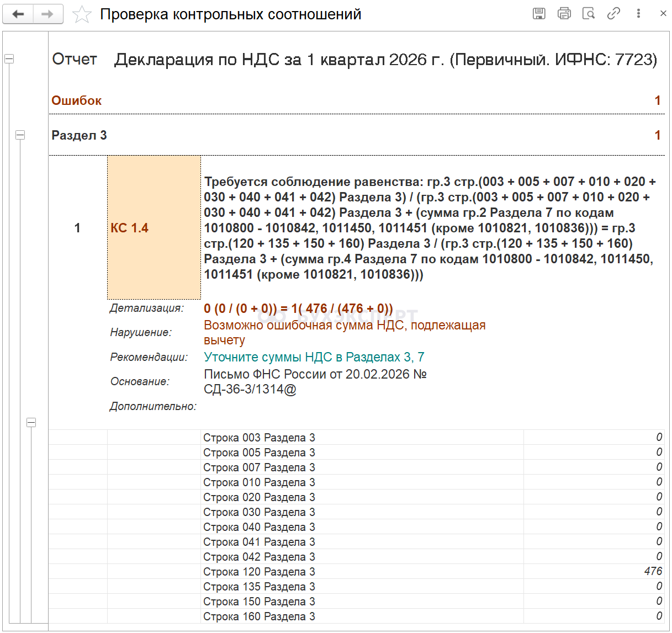Click the Ошибок heading
Viewport: 672px width, 633px height.
click(77, 100)
